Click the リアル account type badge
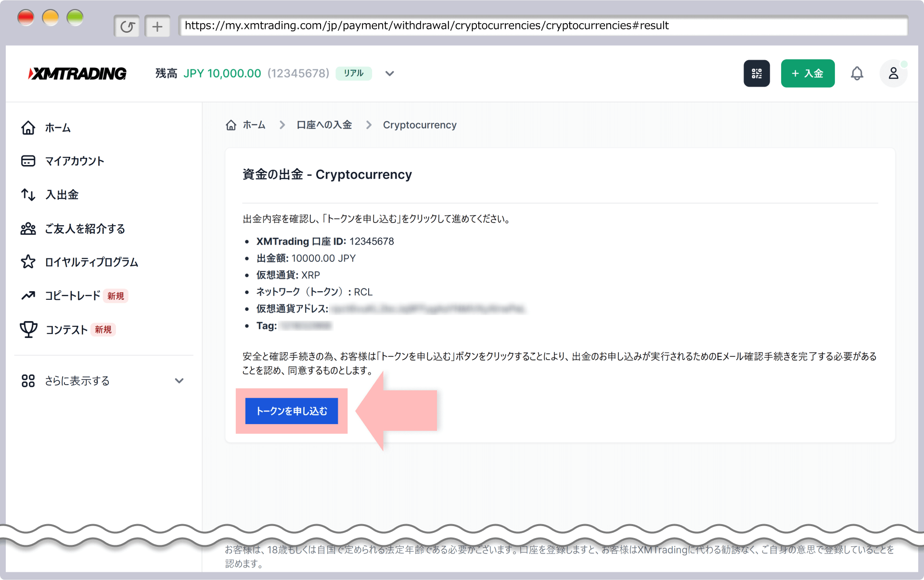This screenshot has height=580, width=924. 353,73
